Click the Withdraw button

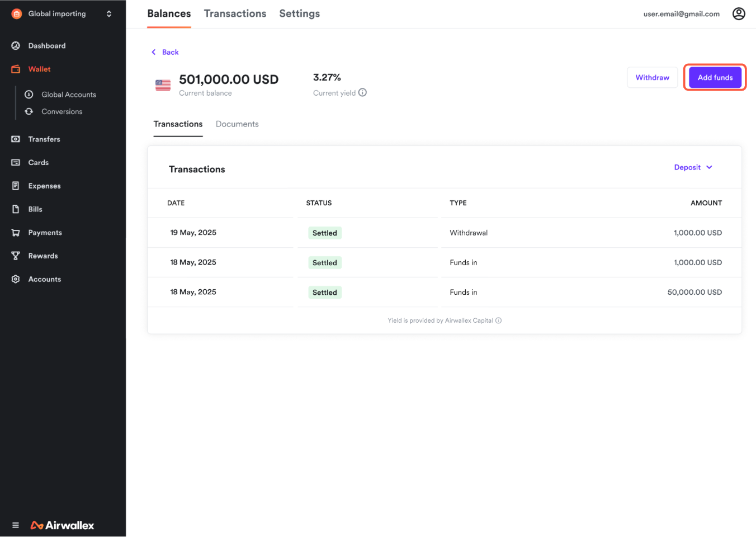652,78
